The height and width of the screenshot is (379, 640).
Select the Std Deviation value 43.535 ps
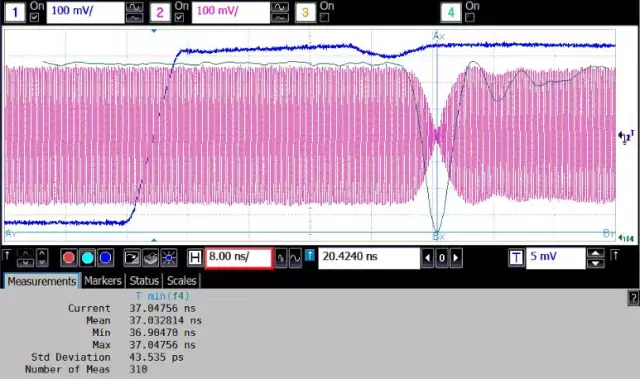point(156,357)
